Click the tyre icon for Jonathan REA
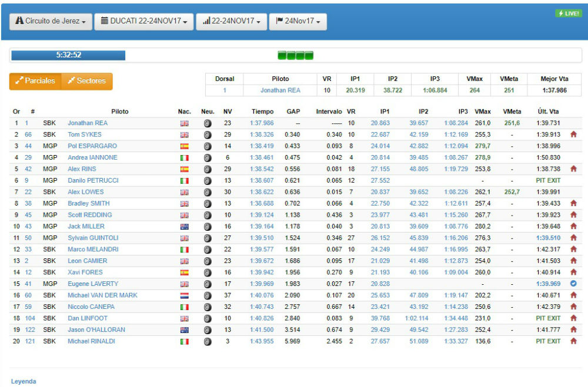588x387 pixels. click(x=207, y=123)
